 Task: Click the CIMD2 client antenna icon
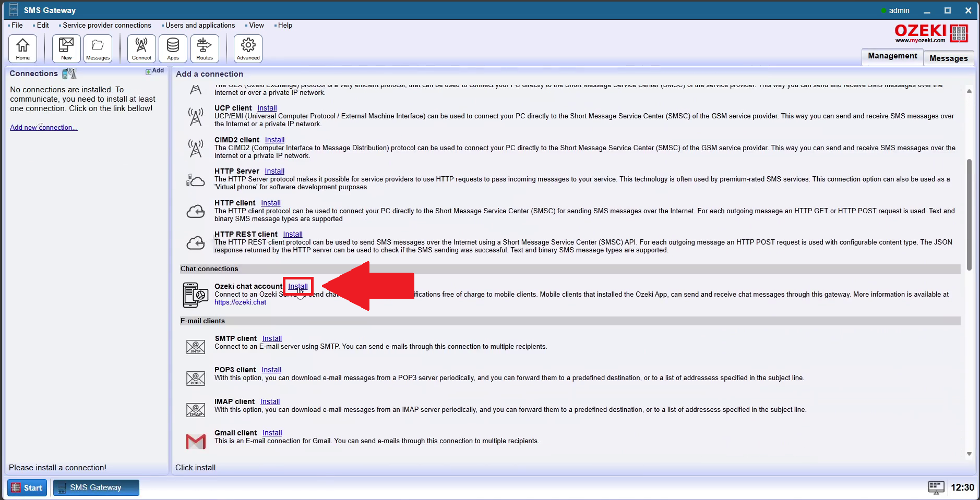196,148
